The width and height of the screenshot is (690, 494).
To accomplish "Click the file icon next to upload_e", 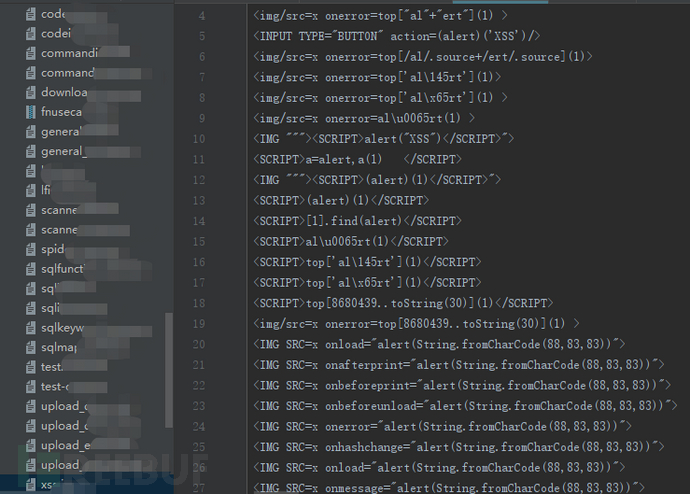I will pos(30,445).
